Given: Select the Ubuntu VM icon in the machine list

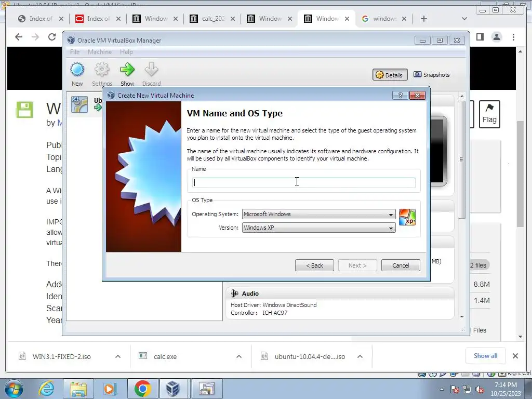Looking at the screenshot, I should coord(79,104).
